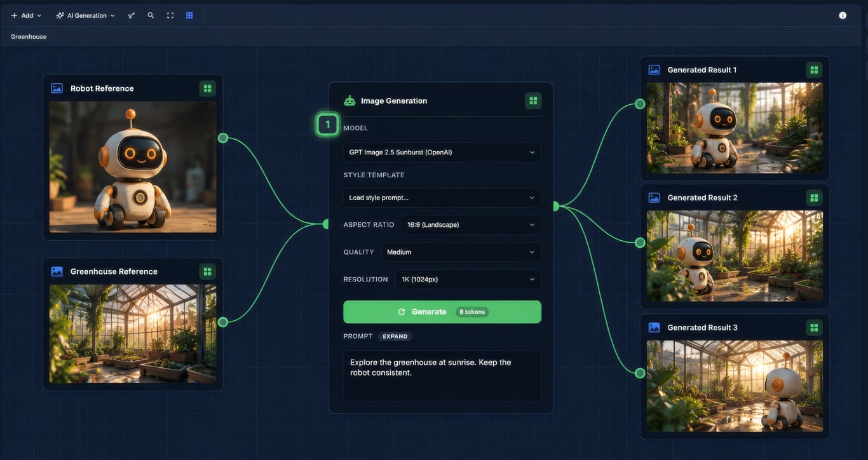The image size is (868, 460).
Task: Click the search magnifier icon
Action: coord(151,15)
